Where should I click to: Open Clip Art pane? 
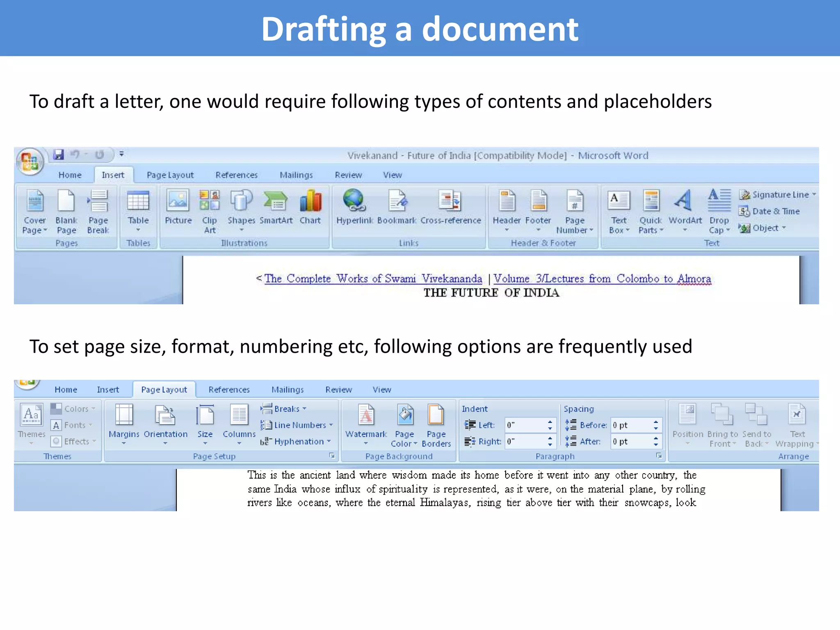click(210, 212)
